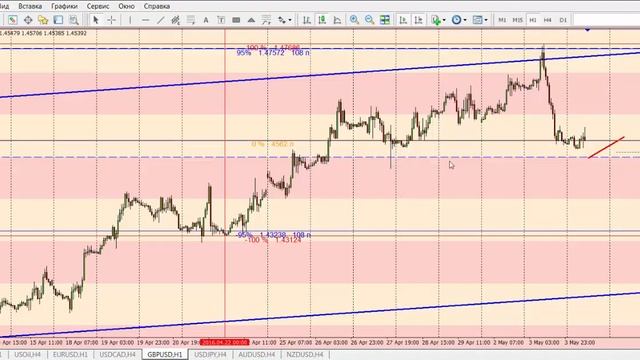Click the Zoom Out magnifier icon
The image size is (640, 360).
369,20
